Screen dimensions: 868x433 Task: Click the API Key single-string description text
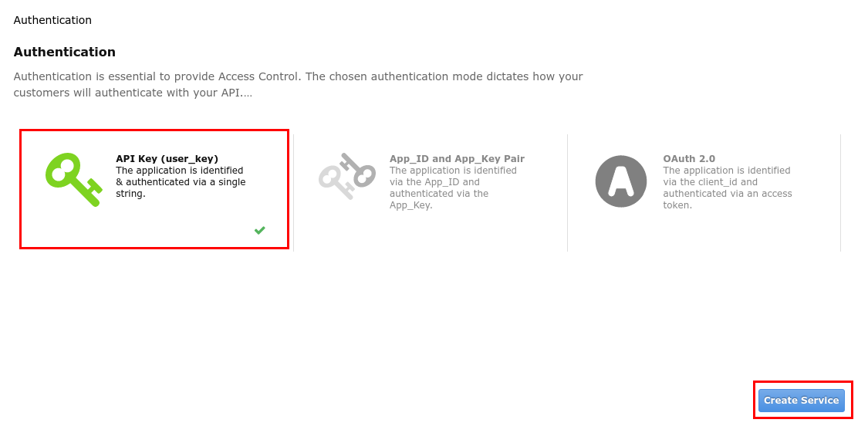pos(180,182)
